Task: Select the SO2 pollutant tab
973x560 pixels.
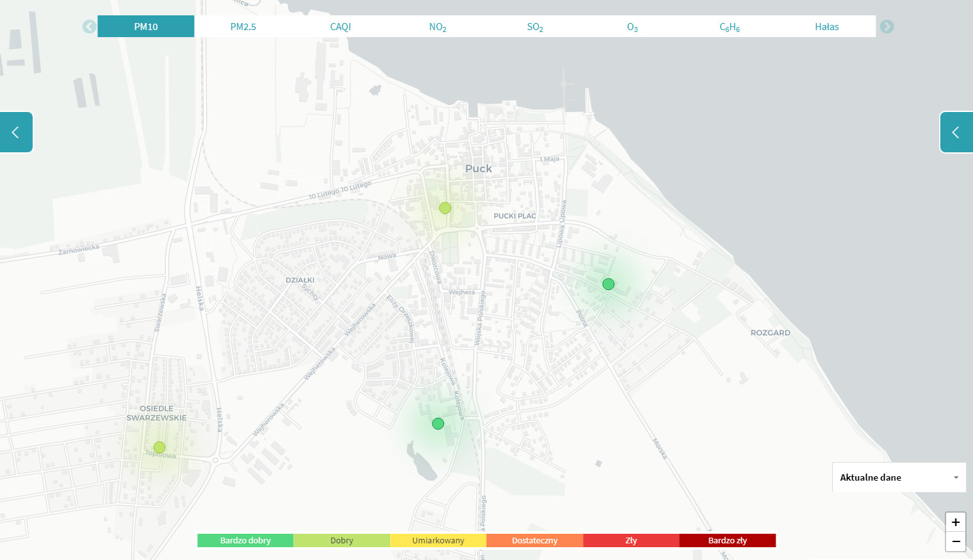Action: (x=535, y=27)
